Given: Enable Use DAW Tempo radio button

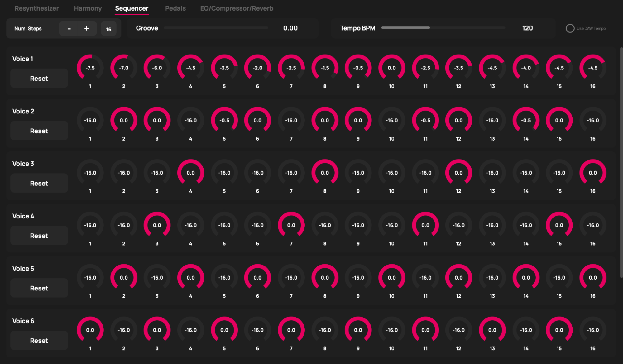Looking at the screenshot, I should (570, 28).
